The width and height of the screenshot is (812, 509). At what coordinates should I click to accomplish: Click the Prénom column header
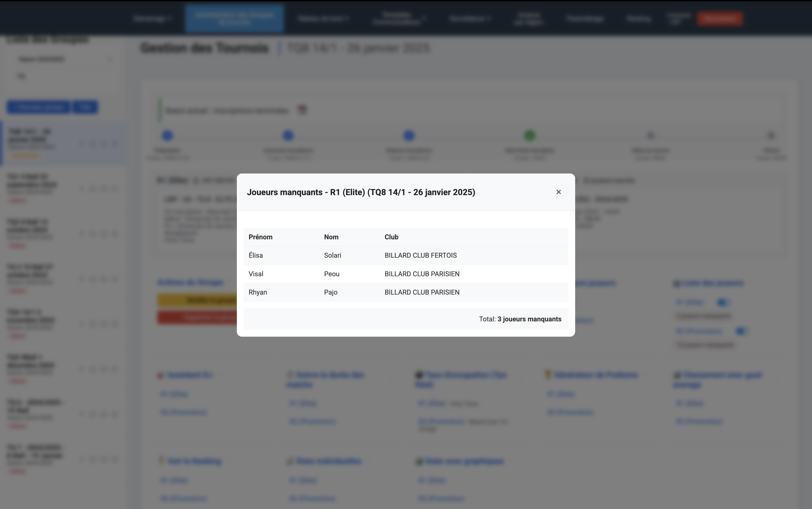tap(260, 237)
